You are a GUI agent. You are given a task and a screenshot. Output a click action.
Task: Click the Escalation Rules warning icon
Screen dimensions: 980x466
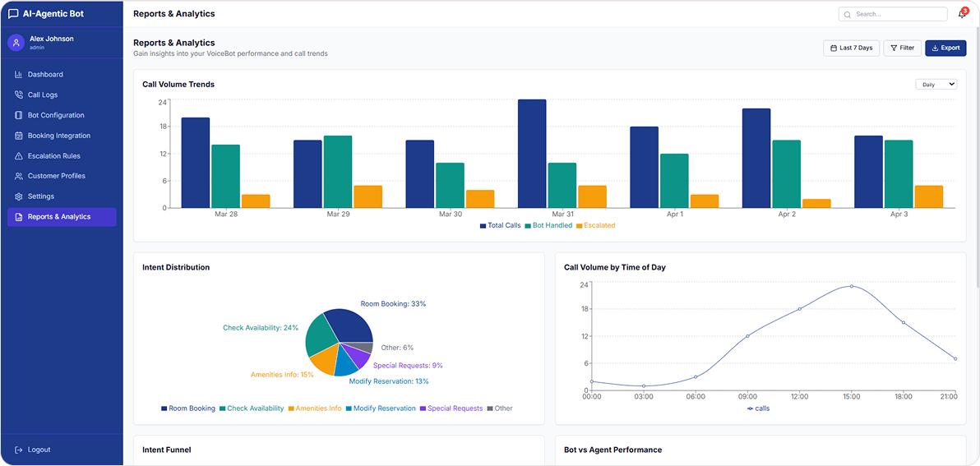tap(19, 156)
